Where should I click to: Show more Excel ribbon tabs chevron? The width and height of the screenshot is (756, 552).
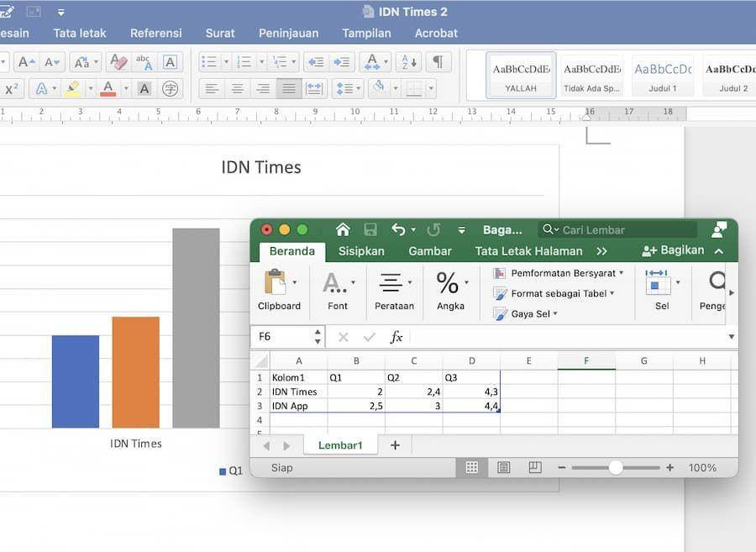coord(601,251)
